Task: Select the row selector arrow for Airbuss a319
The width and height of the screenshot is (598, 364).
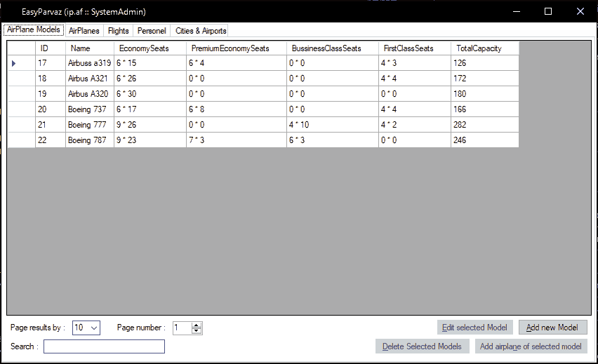Action: point(21,63)
